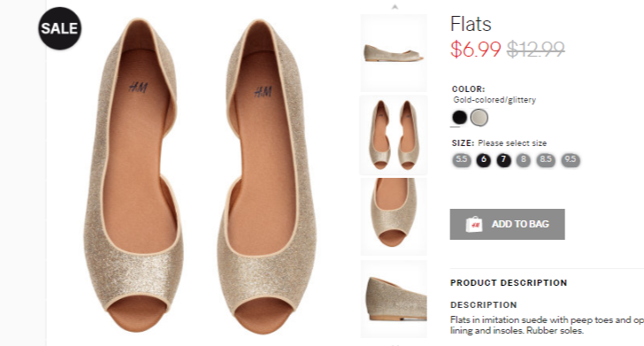Choose size 8

pyautogui.click(x=524, y=160)
